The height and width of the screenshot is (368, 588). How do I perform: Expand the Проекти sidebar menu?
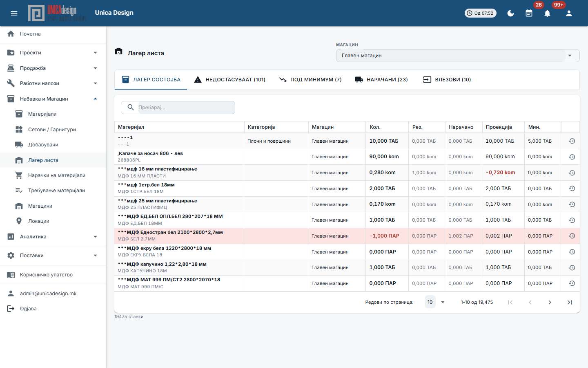point(53,53)
